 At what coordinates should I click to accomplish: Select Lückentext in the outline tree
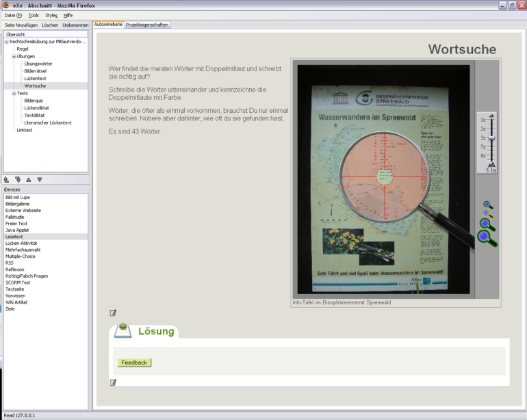coord(36,79)
